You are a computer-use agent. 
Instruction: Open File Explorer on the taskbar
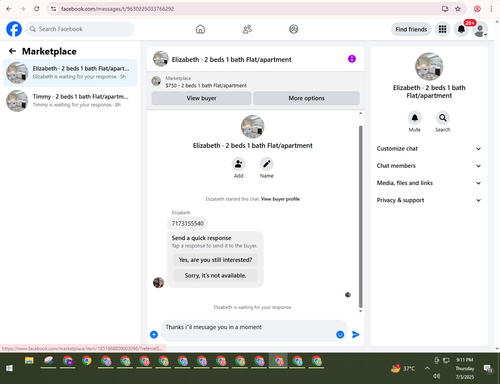[29, 361]
